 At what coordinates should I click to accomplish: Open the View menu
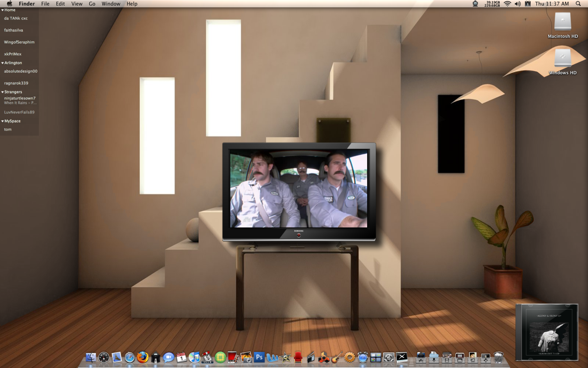click(77, 4)
